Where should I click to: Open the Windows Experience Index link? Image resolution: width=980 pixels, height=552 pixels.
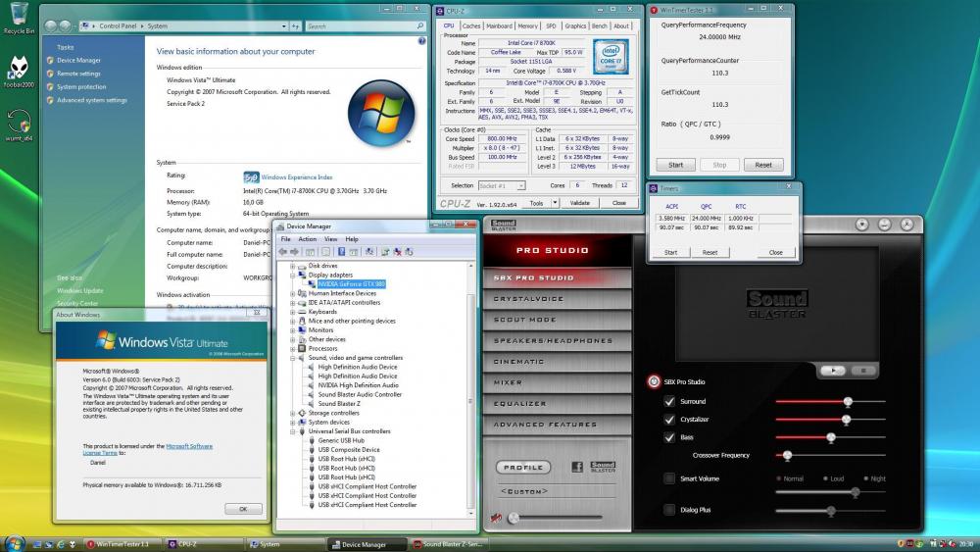297,177
